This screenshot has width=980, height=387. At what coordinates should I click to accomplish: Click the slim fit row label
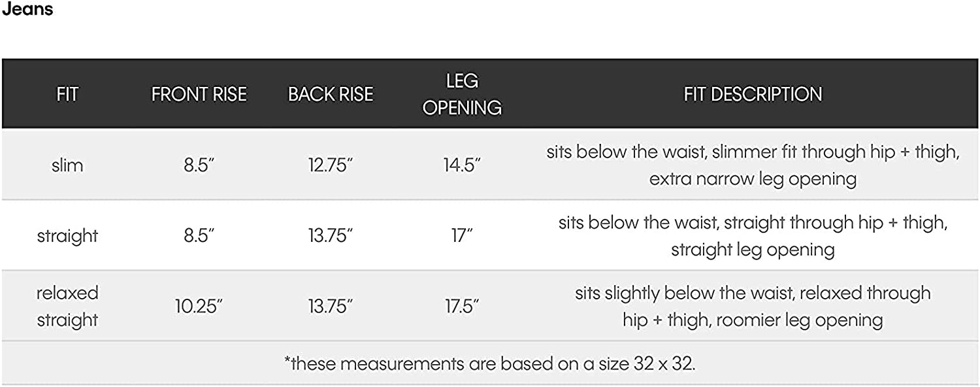click(67, 165)
